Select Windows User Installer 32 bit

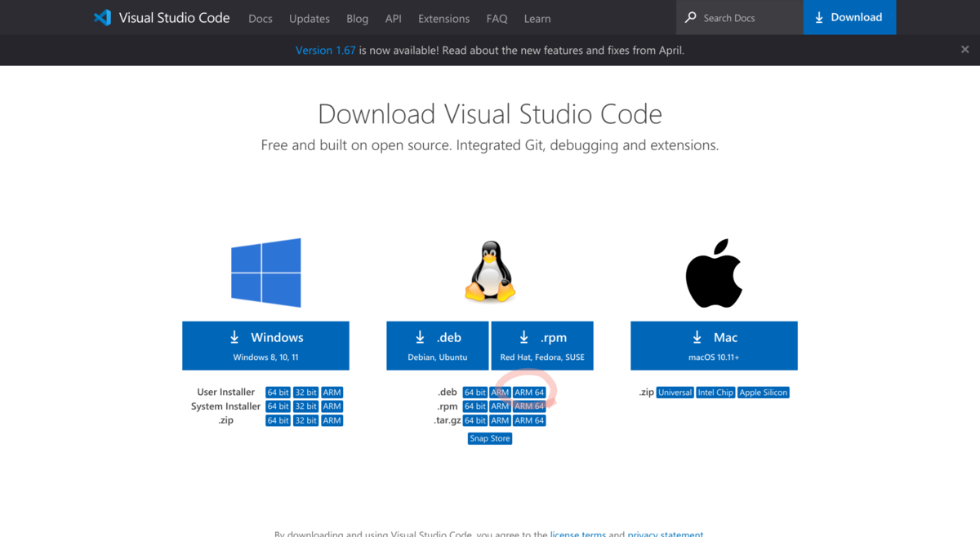click(x=305, y=393)
